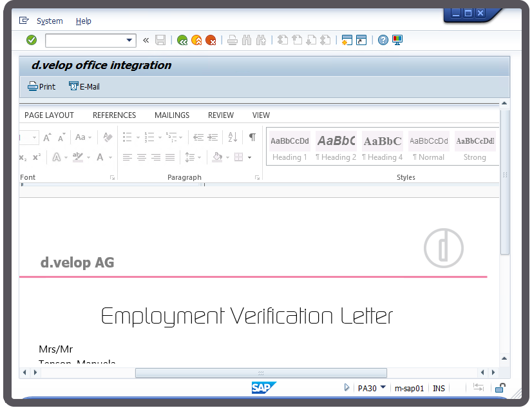
Task: Apply the Heading 1 style
Action: 290,147
